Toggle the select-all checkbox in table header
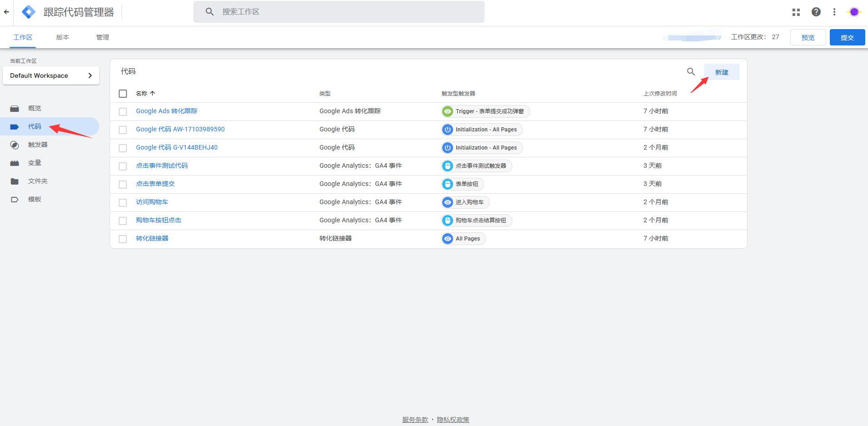 pyautogui.click(x=123, y=94)
